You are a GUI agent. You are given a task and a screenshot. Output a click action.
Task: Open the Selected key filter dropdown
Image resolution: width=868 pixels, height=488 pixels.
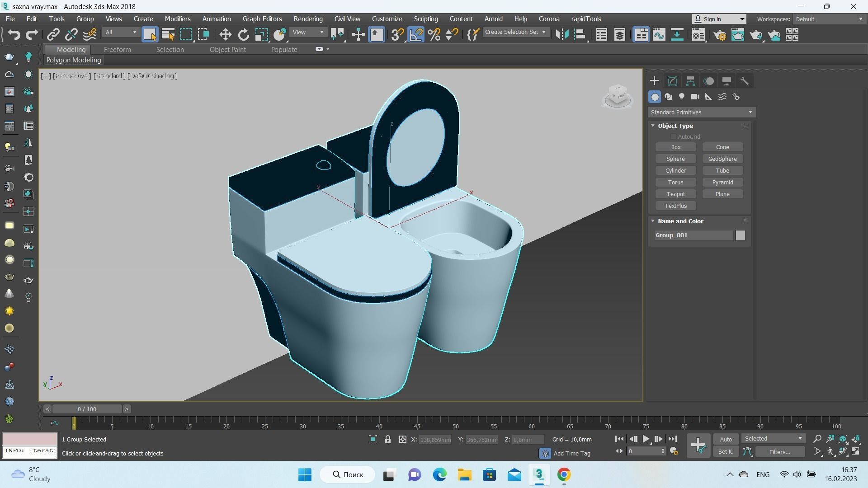point(773,439)
